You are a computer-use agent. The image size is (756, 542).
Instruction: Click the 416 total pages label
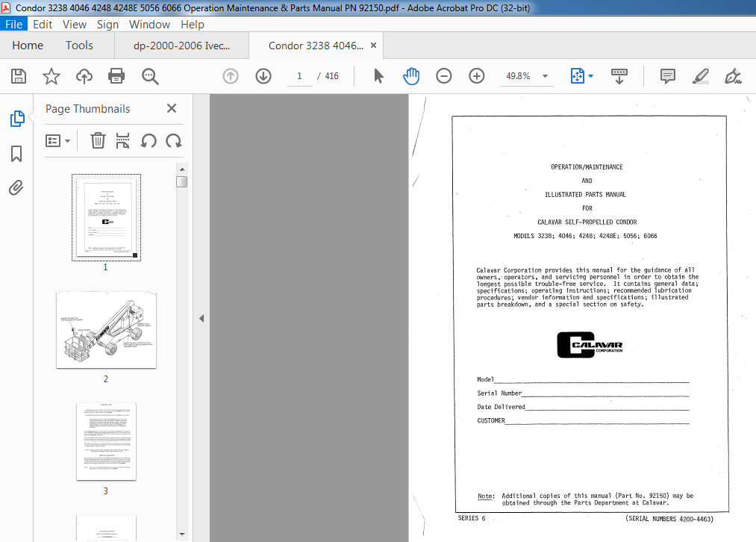[x=331, y=76]
